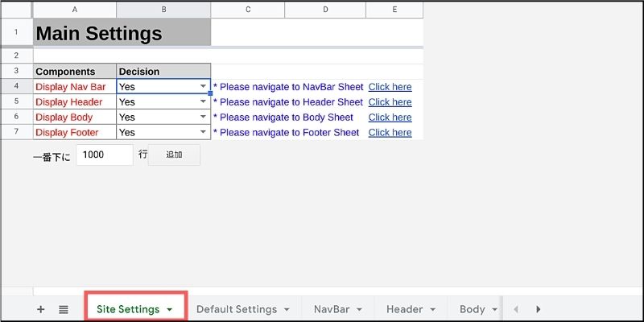The height and width of the screenshot is (322, 644).
Task: Switch to the Header sheet tab
Action: click(405, 309)
